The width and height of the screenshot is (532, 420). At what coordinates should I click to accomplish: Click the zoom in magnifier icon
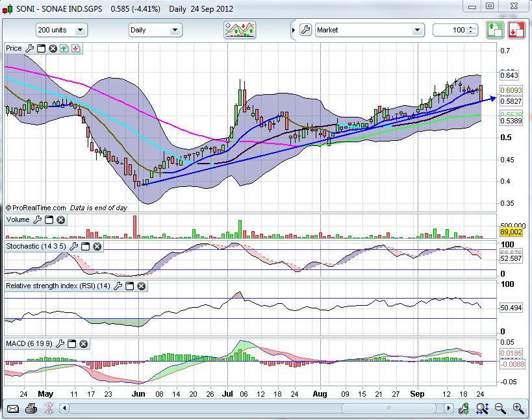pos(518,408)
